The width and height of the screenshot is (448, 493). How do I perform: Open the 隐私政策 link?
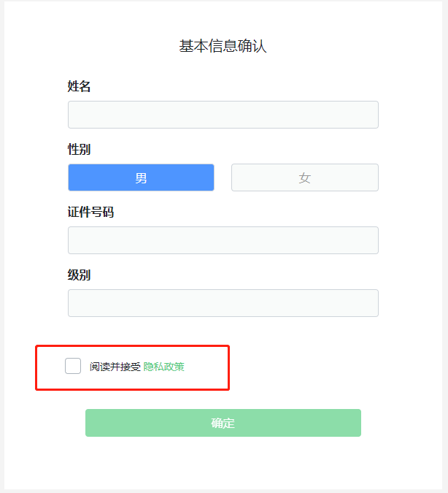click(164, 367)
